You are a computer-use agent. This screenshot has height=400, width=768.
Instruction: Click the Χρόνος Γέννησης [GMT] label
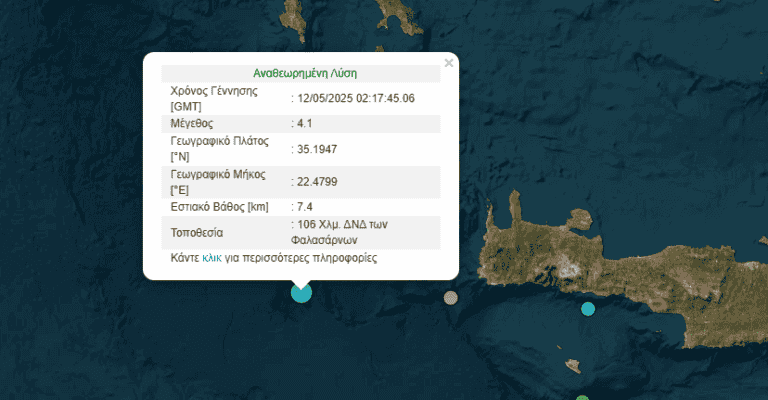pyautogui.click(x=214, y=98)
